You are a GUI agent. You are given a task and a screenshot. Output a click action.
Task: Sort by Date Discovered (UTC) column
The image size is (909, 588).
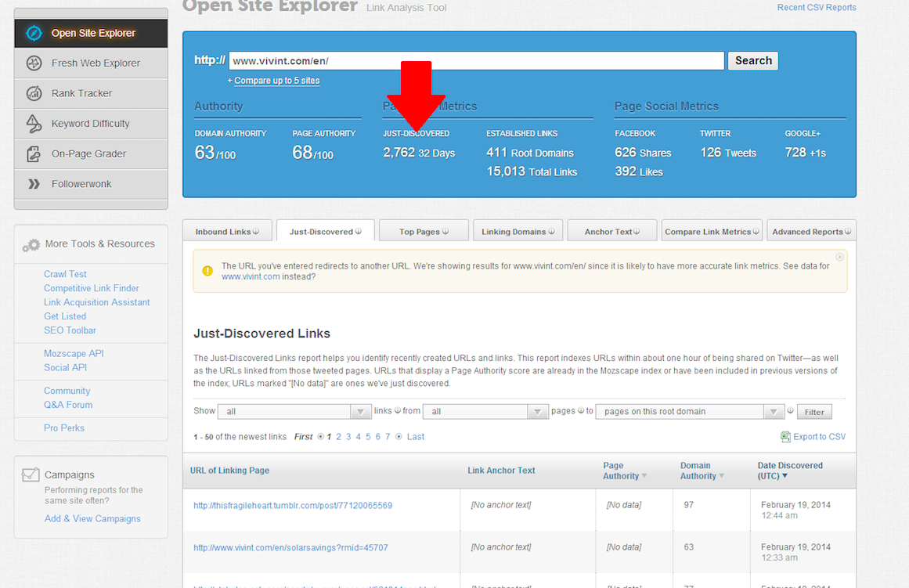pyautogui.click(x=789, y=471)
